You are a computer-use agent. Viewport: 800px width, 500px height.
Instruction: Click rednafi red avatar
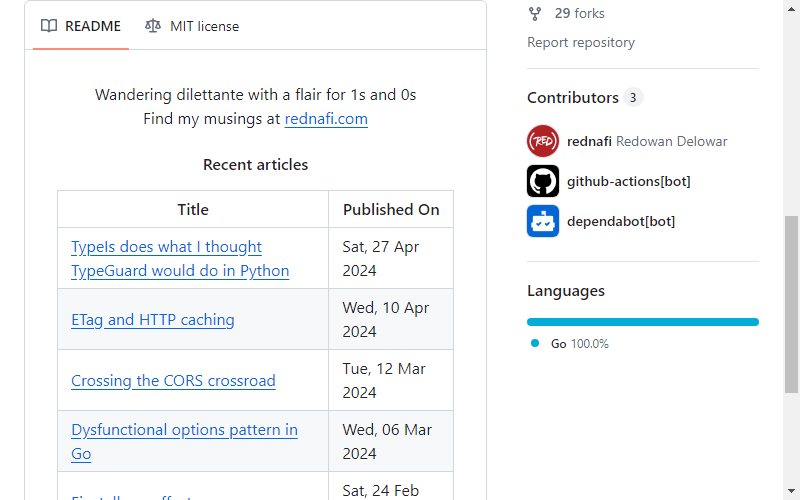click(x=543, y=141)
